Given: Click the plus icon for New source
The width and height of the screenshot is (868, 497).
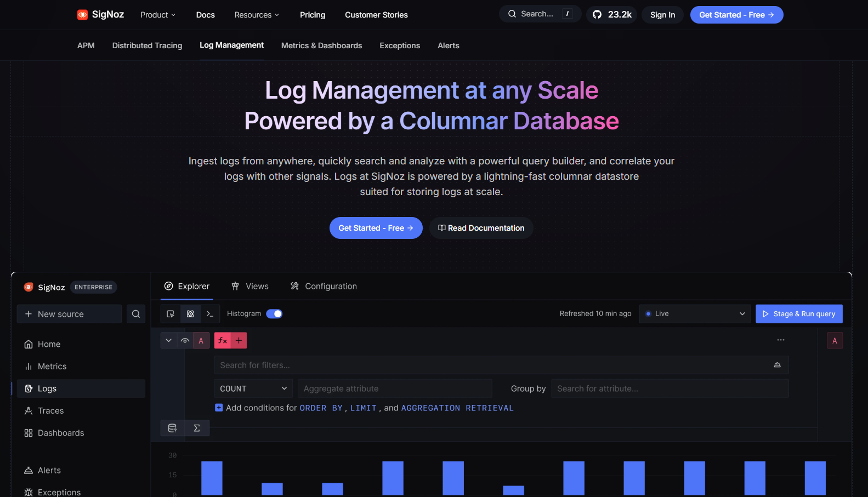Looking at the screenshot, I should coord(29,314).
